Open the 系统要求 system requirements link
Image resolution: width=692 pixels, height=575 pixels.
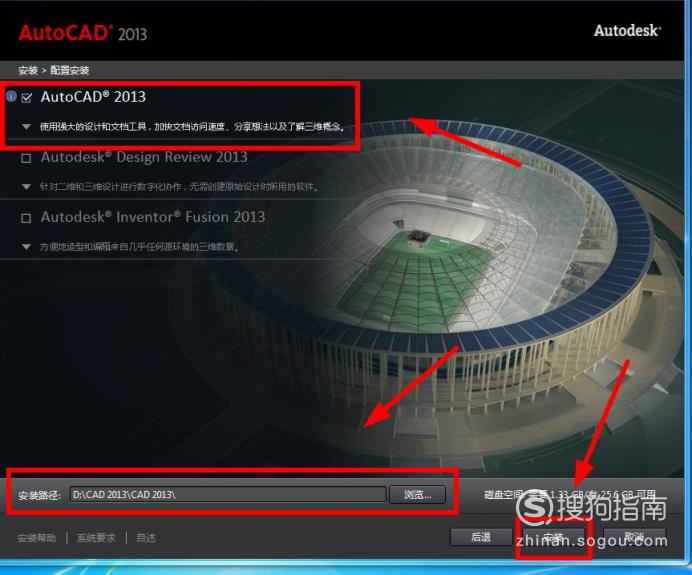(96, 538)
